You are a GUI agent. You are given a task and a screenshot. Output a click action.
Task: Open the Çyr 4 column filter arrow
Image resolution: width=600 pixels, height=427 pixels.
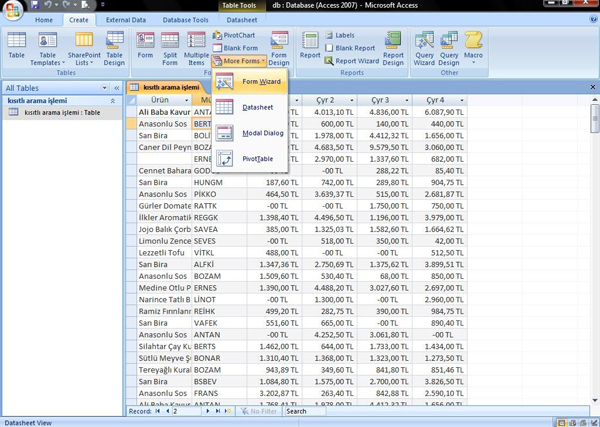[x=462, y=101]
